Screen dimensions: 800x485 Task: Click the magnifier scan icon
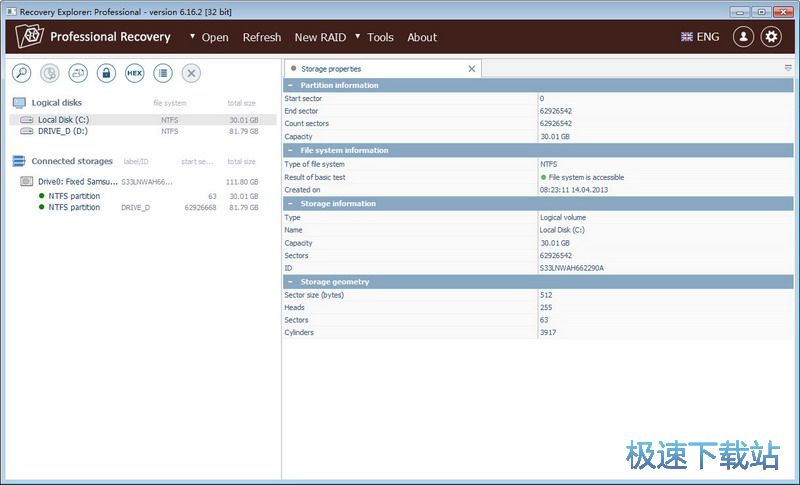pyautogui.click(x=21, y=73)
